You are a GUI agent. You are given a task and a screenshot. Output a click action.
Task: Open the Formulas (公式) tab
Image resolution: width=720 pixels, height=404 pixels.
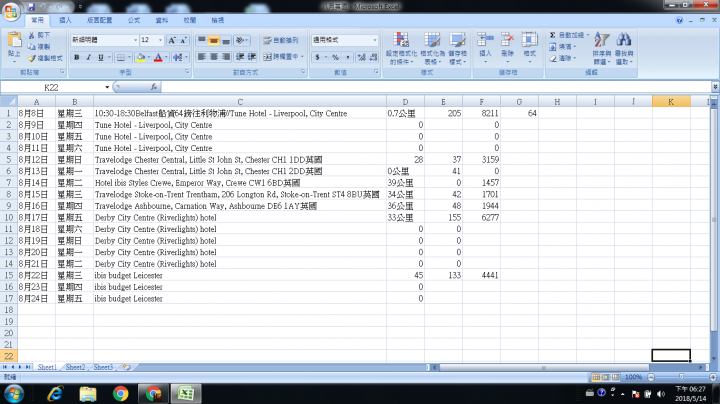pos(134,20)
